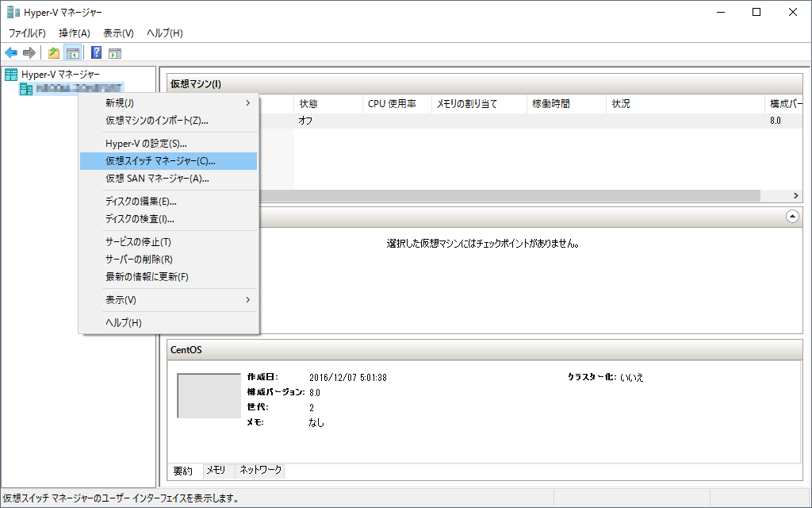Open the ヘルプ(H) menu in menu bar
The height and width of the screenshot is (508, 812).
tap(165, 33)
